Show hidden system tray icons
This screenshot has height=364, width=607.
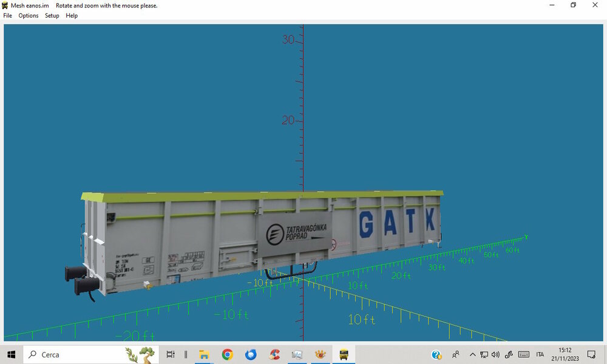pyautogui.click(x=472, y=354)
